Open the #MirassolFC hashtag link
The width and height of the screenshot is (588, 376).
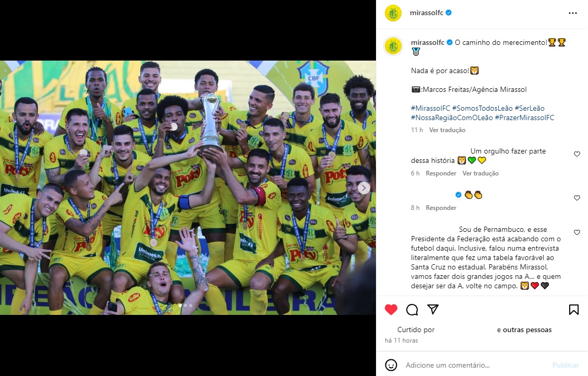[x=430, y=108]
